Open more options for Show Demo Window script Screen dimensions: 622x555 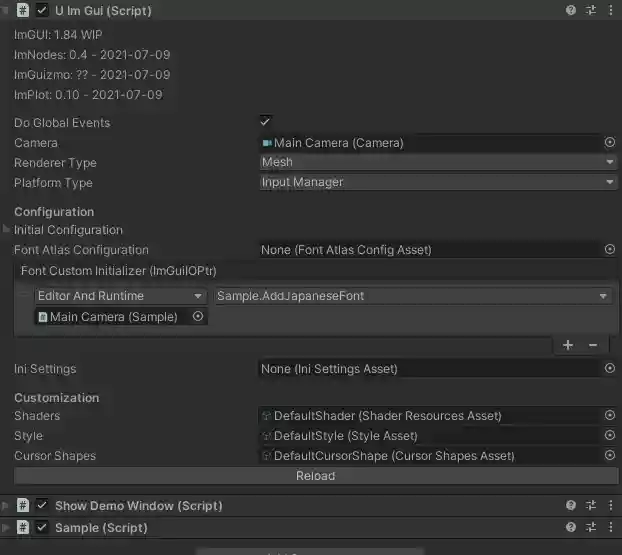[x=610, y=505]
